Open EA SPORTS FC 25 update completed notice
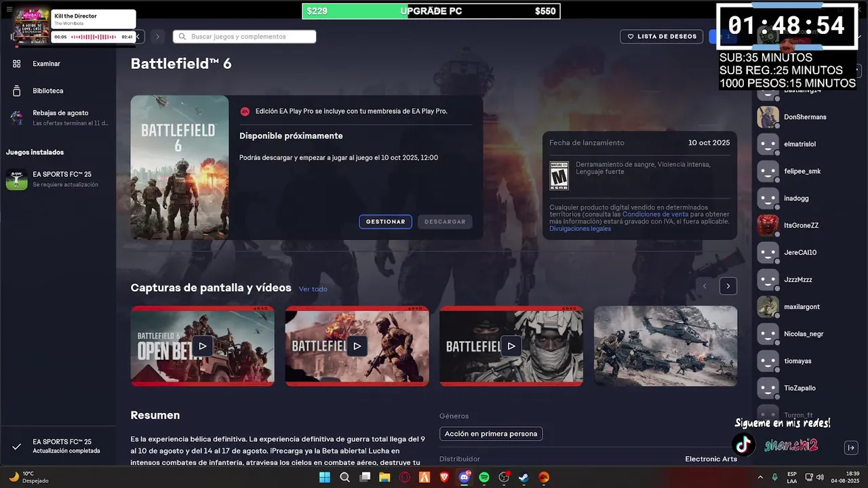 click(x=58, y=447)
